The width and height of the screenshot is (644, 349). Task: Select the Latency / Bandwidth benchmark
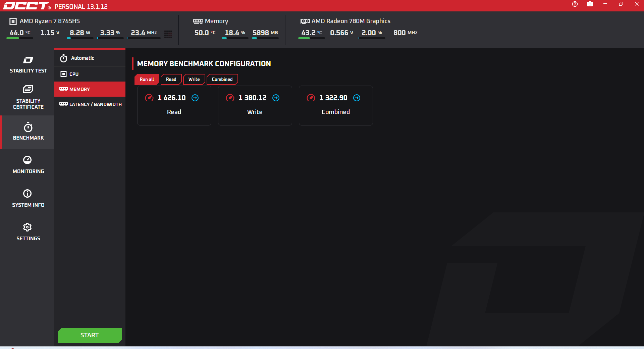(x=90, y=104)
